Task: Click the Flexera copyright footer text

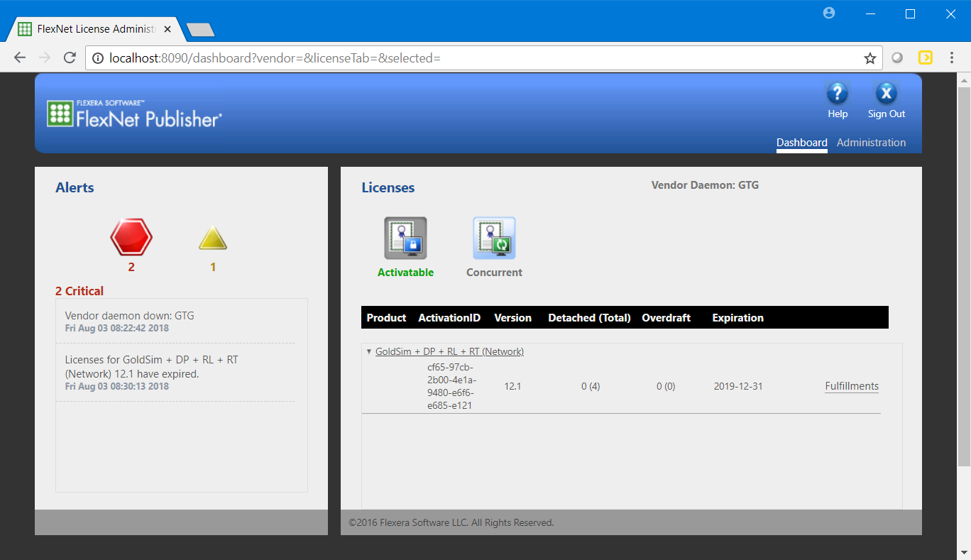Action: 451,522
